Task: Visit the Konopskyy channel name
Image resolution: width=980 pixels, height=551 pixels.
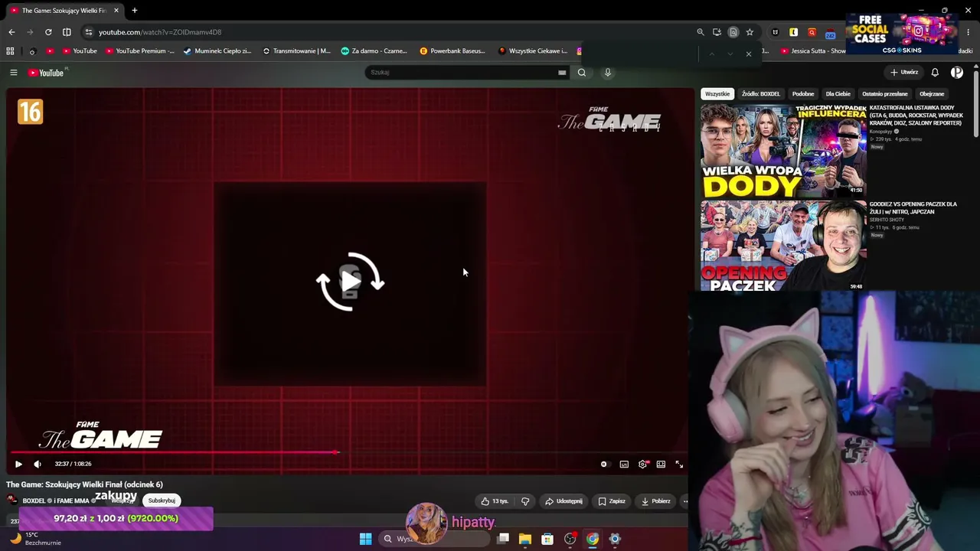Action: (881, 132)
